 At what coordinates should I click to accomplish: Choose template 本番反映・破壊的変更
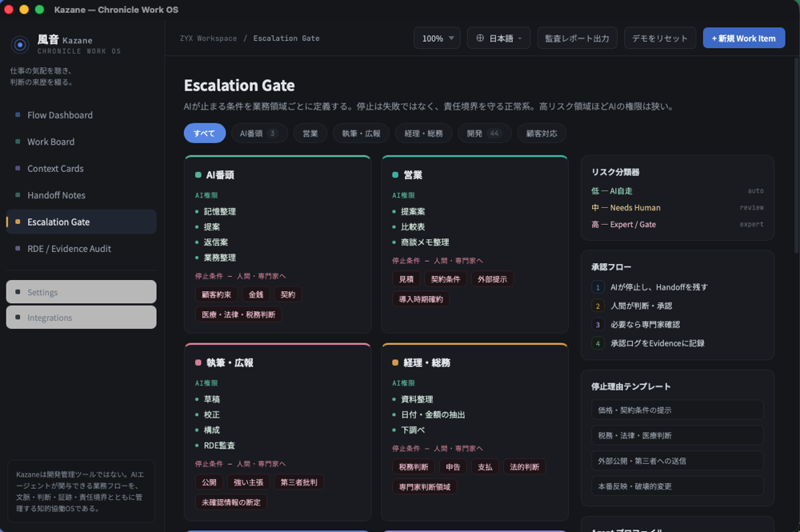[677, 486]
